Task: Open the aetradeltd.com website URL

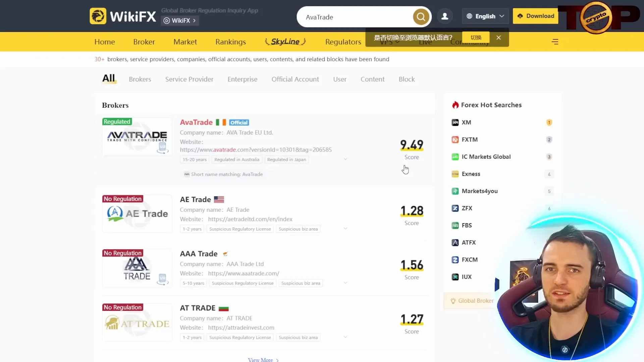Action: point(250,219)
